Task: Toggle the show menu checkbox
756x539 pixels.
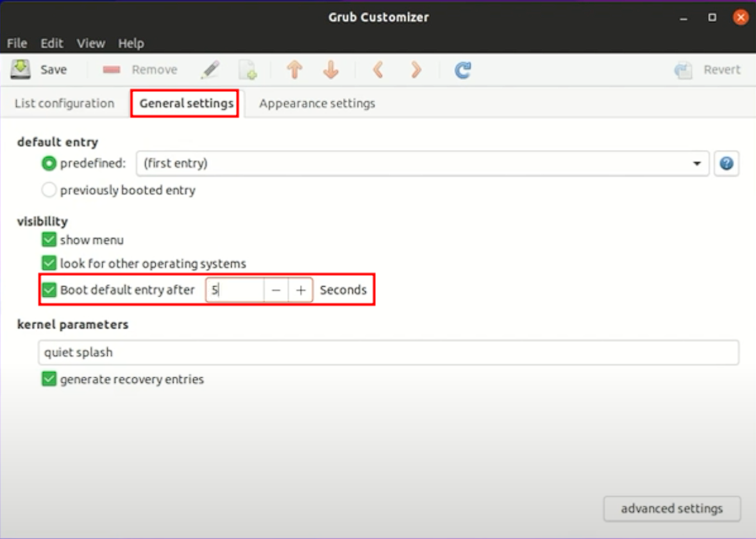Action: point(49,240)
